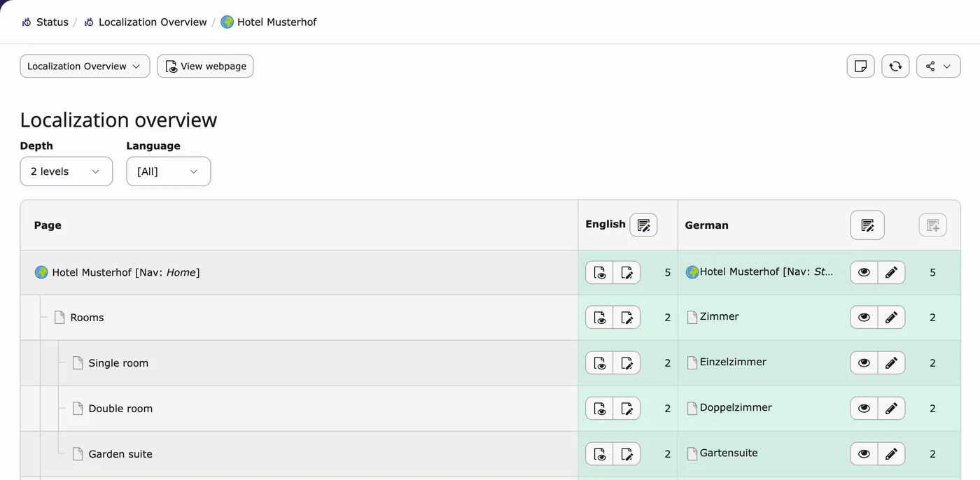Edit Zimmer translation with pencil icon

tap(891, 318)
